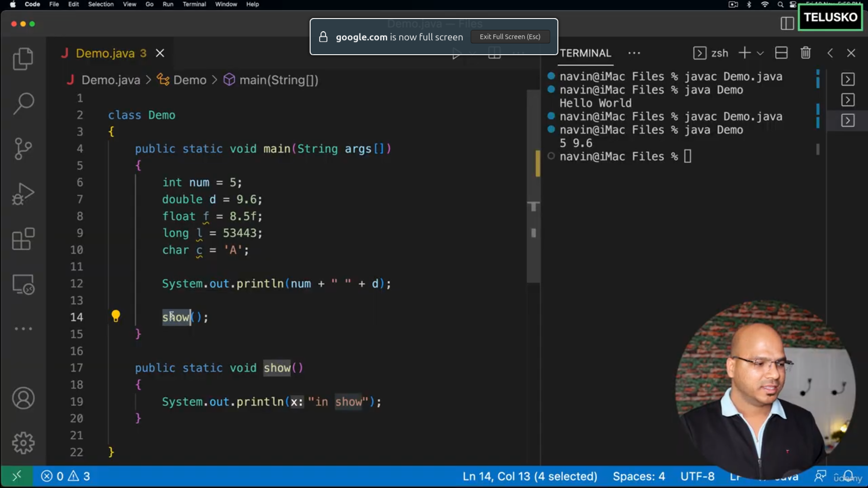Open the Extensions view
Viewport: 868px width, 488px height.
23,239
